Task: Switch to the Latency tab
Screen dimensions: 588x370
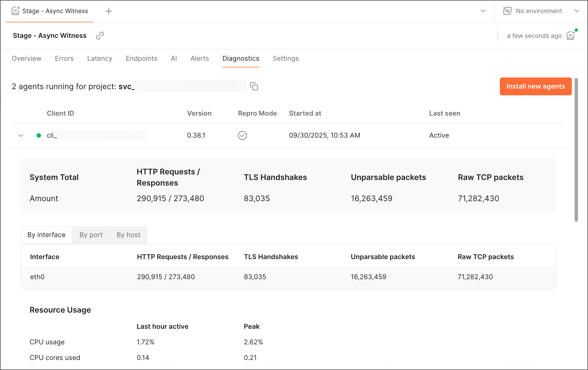Action: coord(100,59)
